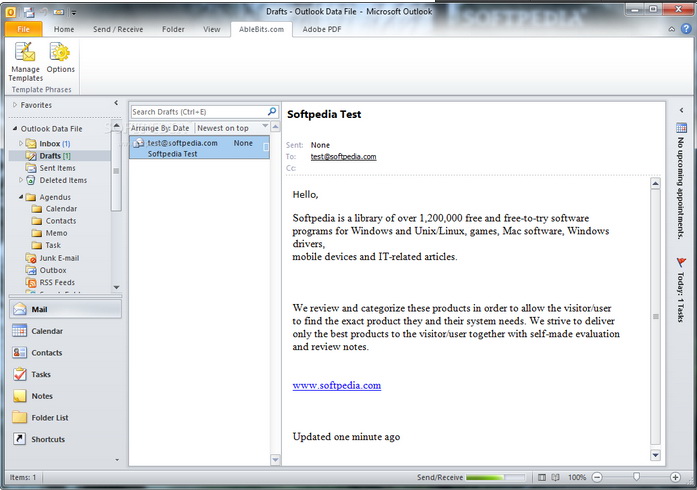The width and height of the screenshot is (697, 490).
Task: Open the Junk E-mail folder
Action: 52,258
